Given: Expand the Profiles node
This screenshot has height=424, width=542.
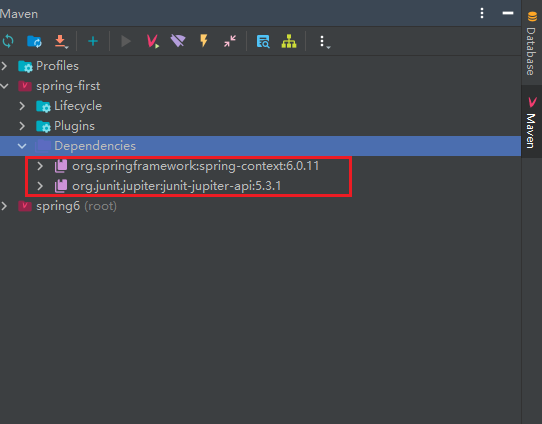Looking at the screenshot, I should pos(4,66).
